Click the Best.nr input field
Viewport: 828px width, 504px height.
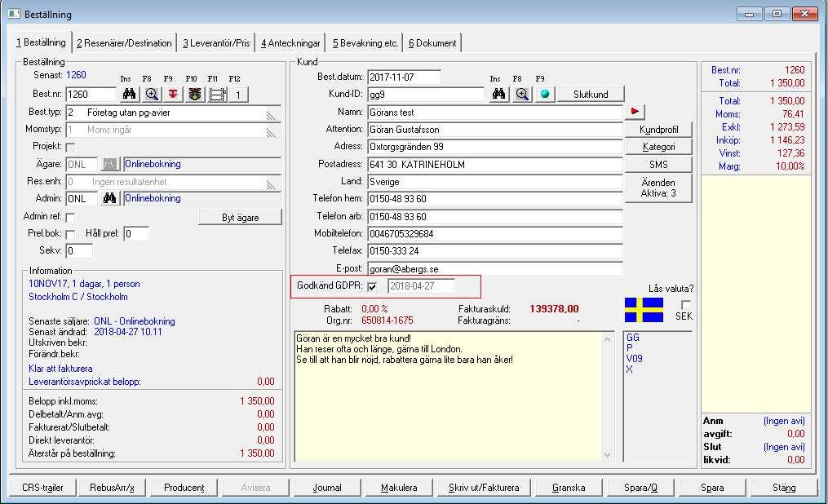click(x=91, y=95)
